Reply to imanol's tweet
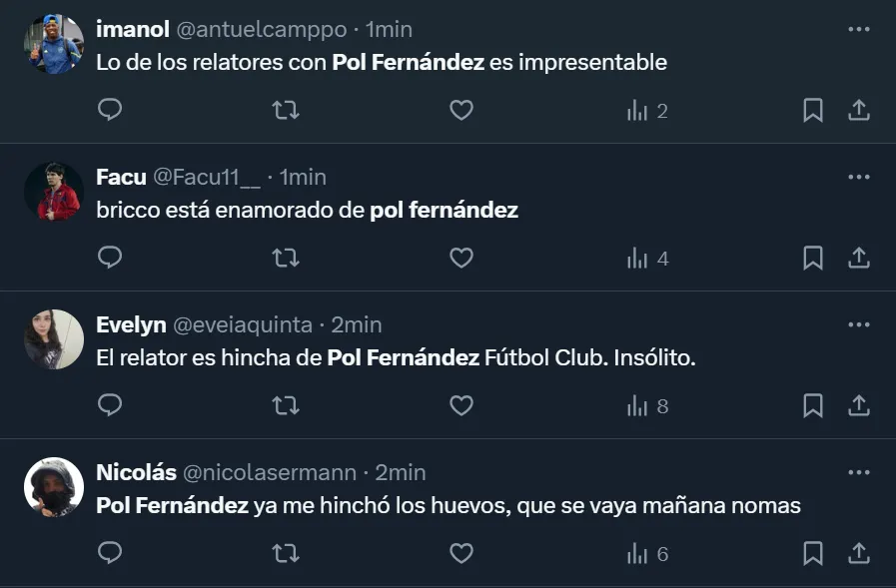896x588 pixels. click(110, 110)
